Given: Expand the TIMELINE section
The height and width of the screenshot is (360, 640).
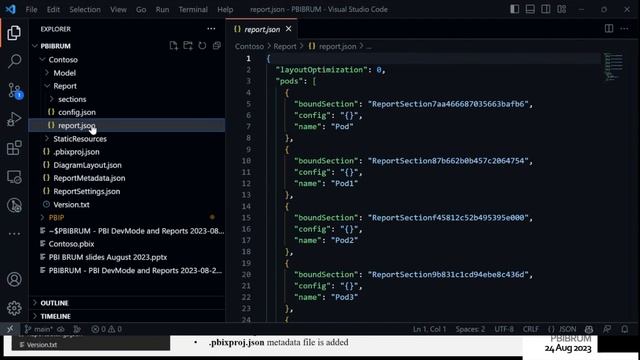Looking at the screenshot, I should point(56,316).
